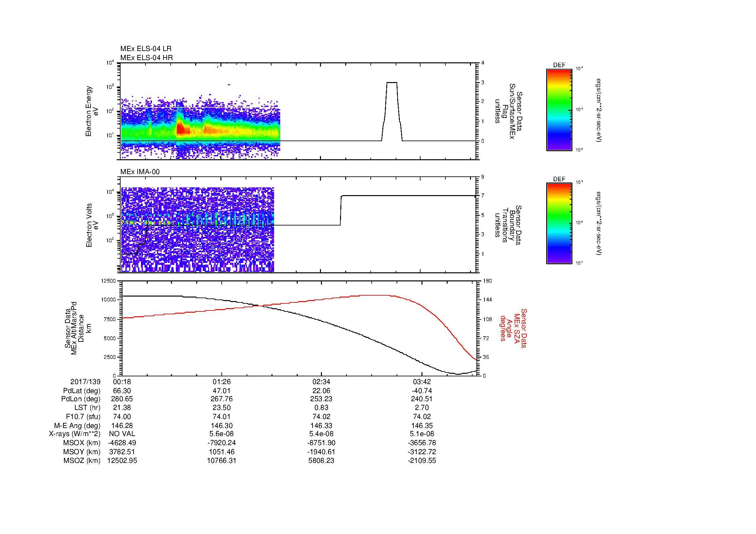Screen dimensions: 756x534
Task: Click the flag peak plateau at level 3
Action: point(392,82)
